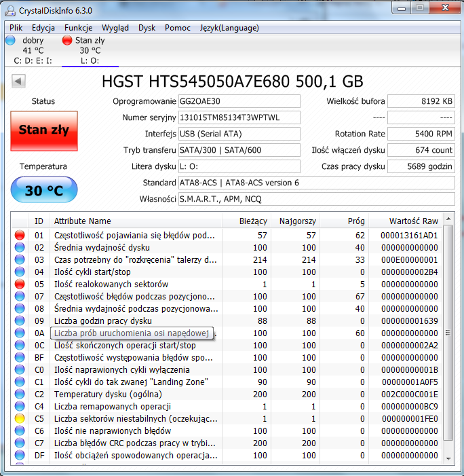Click the blue status icon of attribute C2
Viewport: 464px width, 476px height.
20,394
